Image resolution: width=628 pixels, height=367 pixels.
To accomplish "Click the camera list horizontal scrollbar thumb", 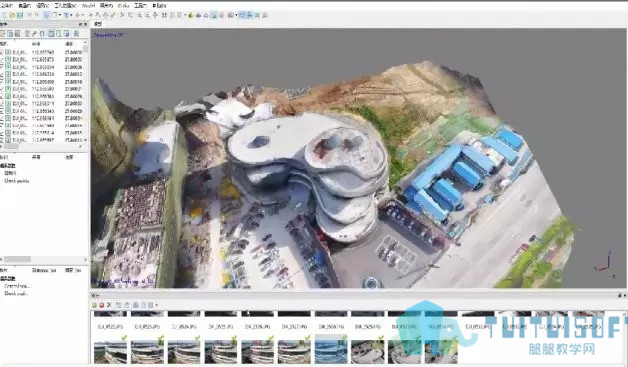I will point(11,147).
